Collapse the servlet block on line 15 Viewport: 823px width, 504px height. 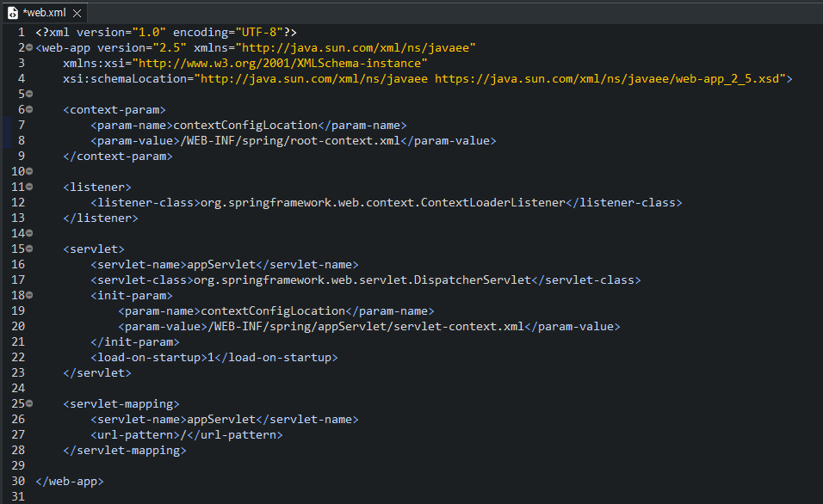(x=29, y=249)
